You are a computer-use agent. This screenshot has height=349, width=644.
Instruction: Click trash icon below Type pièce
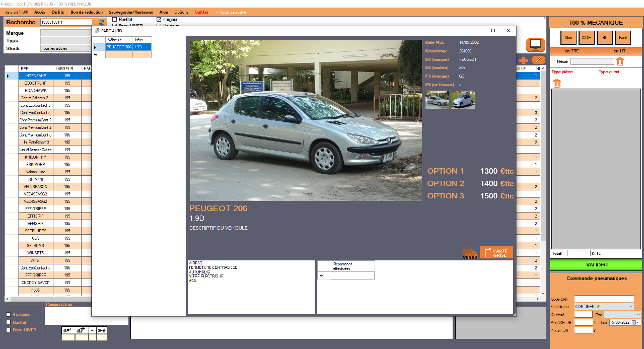[x=557, y=84]
